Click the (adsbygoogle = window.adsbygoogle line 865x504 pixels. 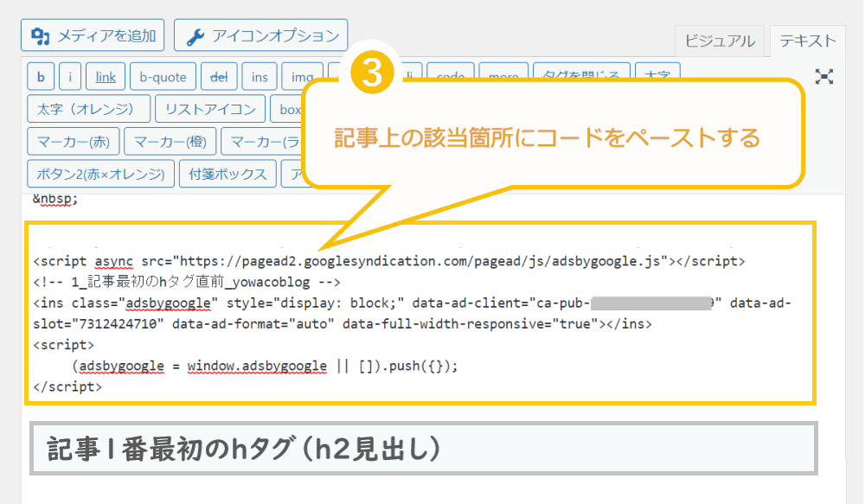[x=265, y=366]
